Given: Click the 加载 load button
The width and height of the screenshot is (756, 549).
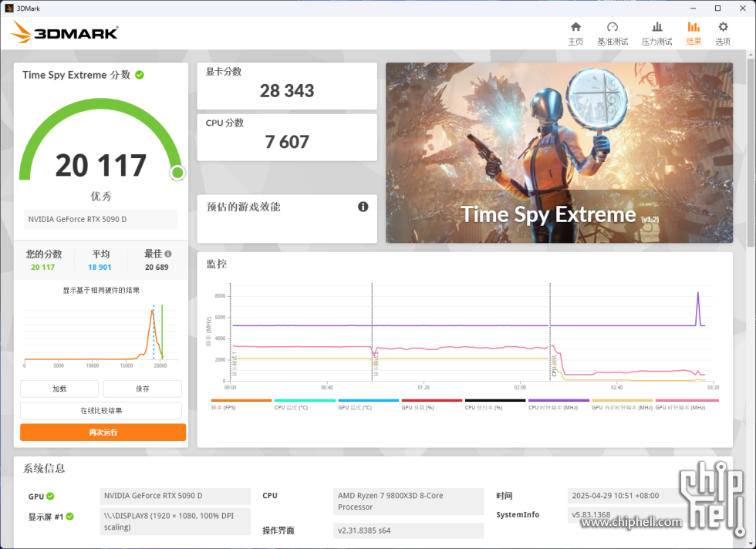Looking at the screenshot, I should coord(59,389).
